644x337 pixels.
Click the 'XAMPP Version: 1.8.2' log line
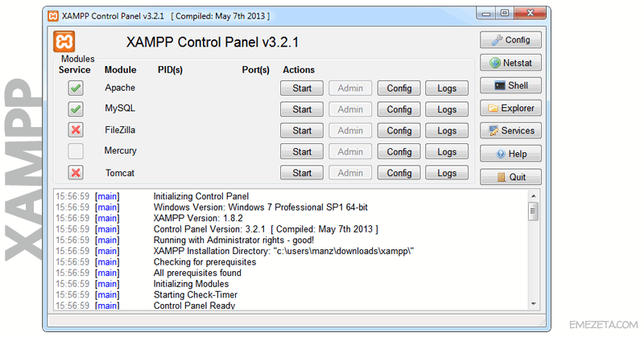pyautogui.click(x=198, y=219)
